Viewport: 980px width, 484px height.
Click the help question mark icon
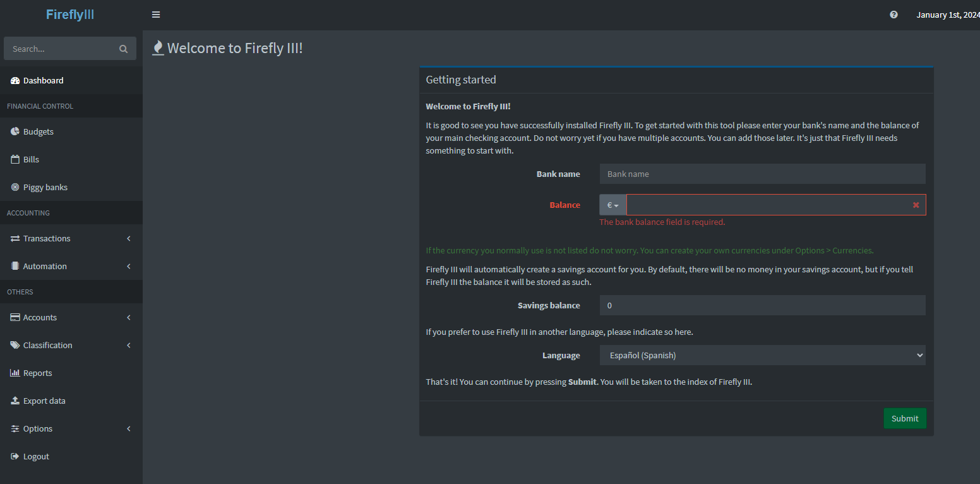893,15
